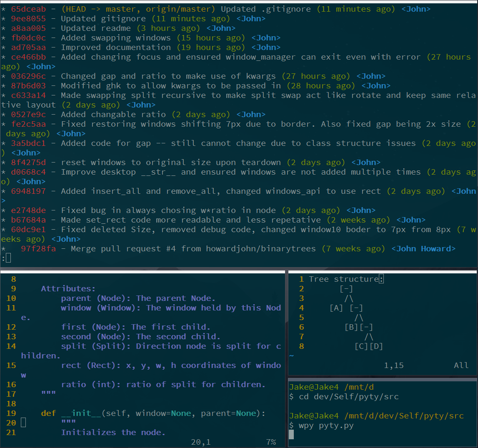This screenshot has height=448, width=478.
Task: Click the root '[-]' node on line 2
Action: [x=346, y=289]
